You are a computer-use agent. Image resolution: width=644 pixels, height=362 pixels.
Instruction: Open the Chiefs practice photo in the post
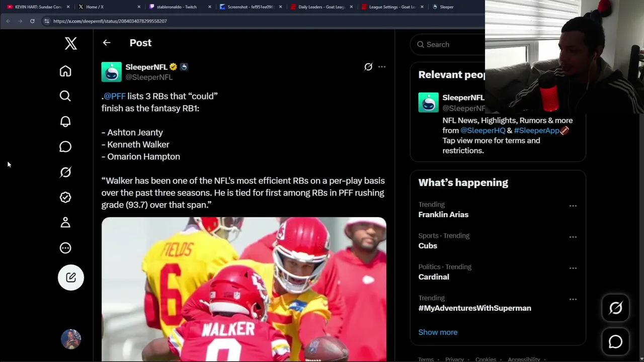click(244, 289)
